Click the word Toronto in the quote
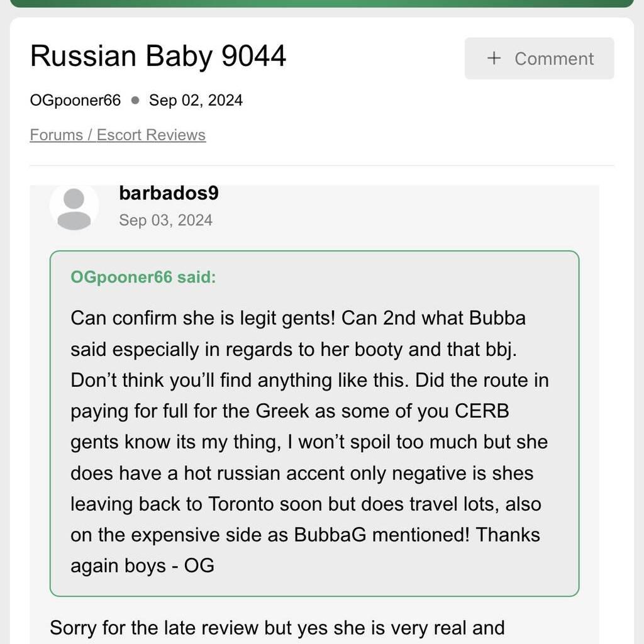Screen dimensions: 644x644 pos(241,504)
